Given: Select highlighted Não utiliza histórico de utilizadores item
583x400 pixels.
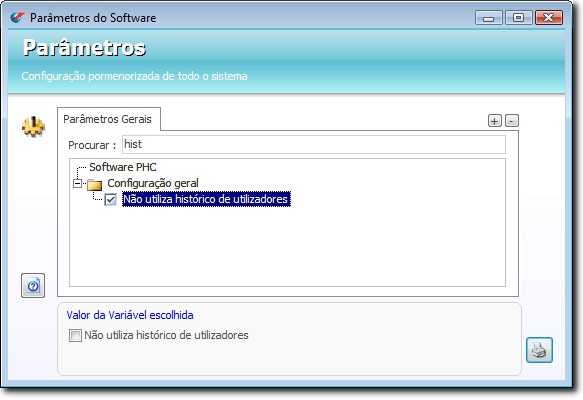Looking at the screenshot, I should 206,199.
